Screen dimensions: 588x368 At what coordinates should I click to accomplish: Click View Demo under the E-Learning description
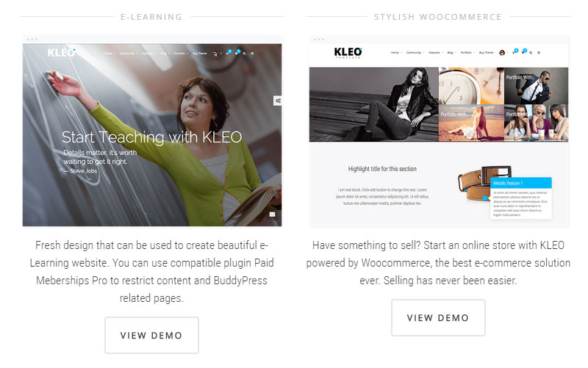click(x=151, y=335)
